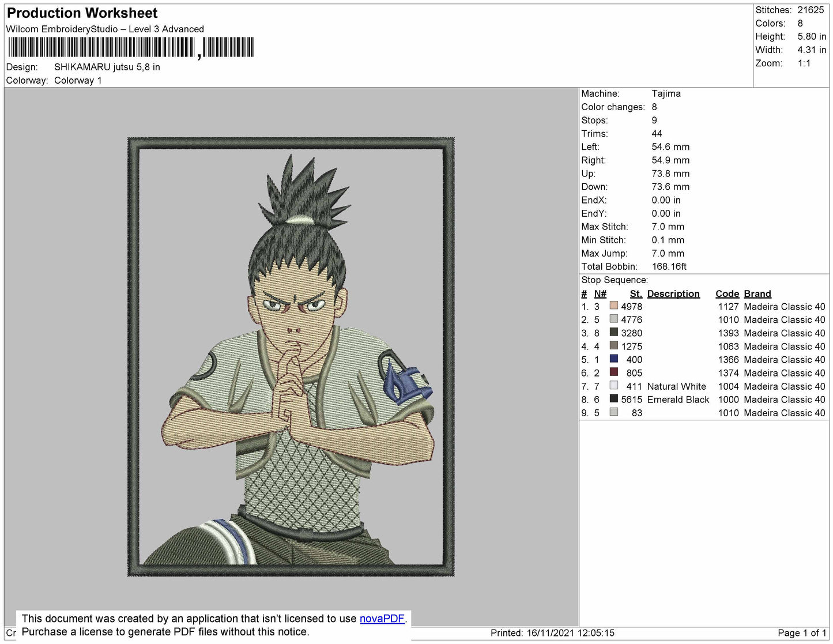Click color swatch for stop 1 (thread 1127)
This screenshot has width=833, height=644.
614,306
